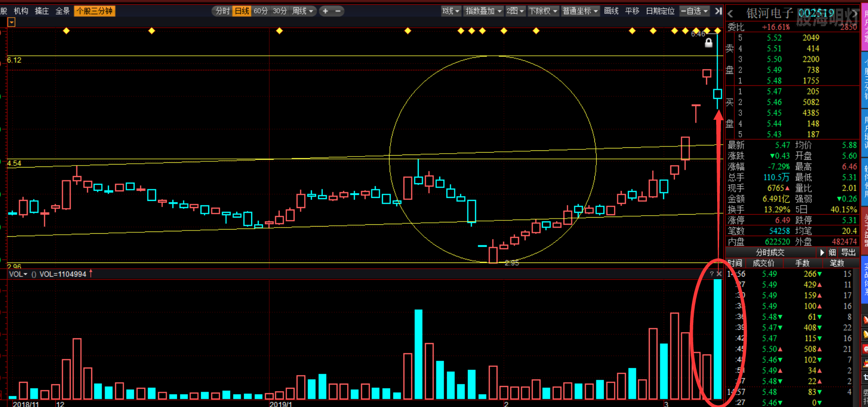Click the lock icon near the 6.46 high label

point(709,43)
